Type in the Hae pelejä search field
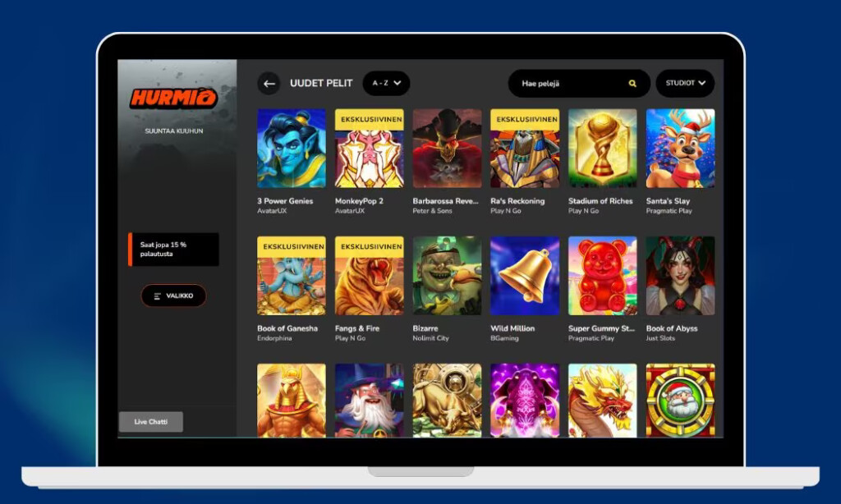The height and width of the screenshot is (504, 841). [x=567, y=84]
